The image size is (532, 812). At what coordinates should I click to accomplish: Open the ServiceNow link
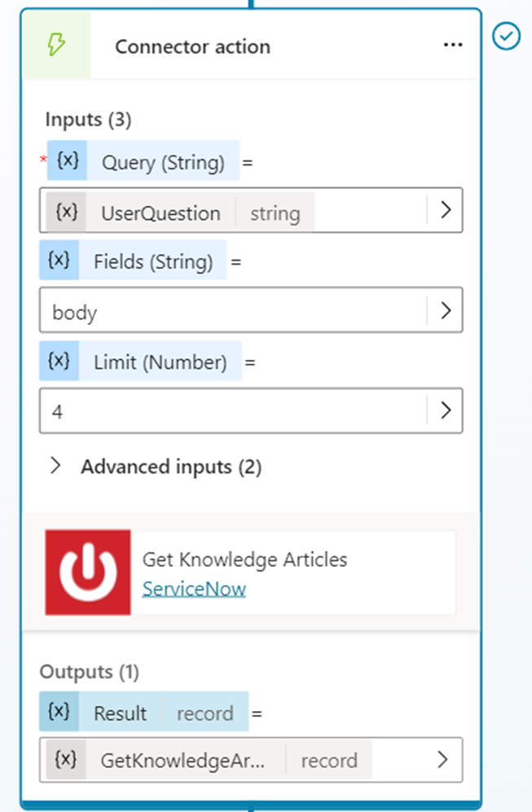coord(194,588)
